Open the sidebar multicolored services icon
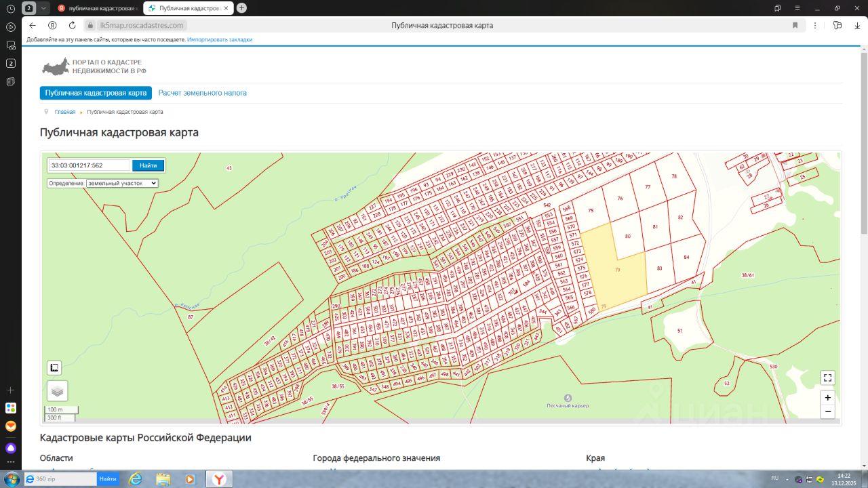 coord(10,408)
